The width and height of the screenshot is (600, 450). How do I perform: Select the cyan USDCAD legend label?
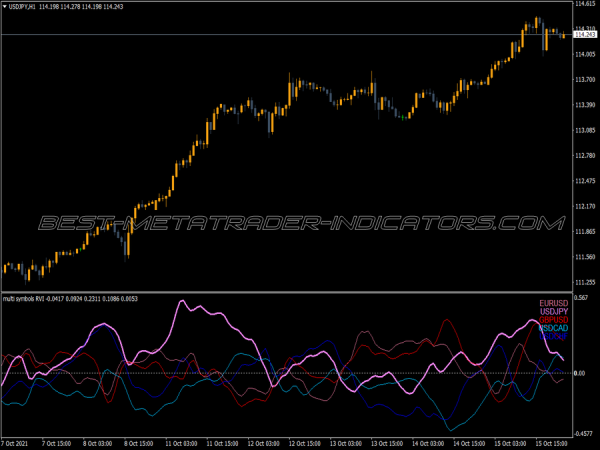tap(552, 328)
